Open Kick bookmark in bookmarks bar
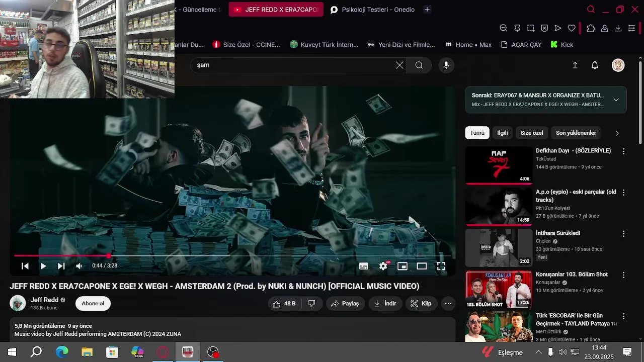 562,45
